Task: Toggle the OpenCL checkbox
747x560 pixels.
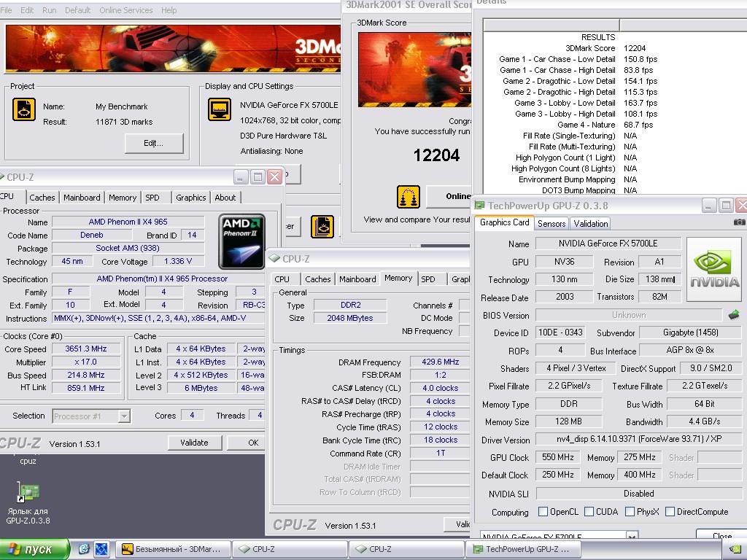Action: [543, 511]
